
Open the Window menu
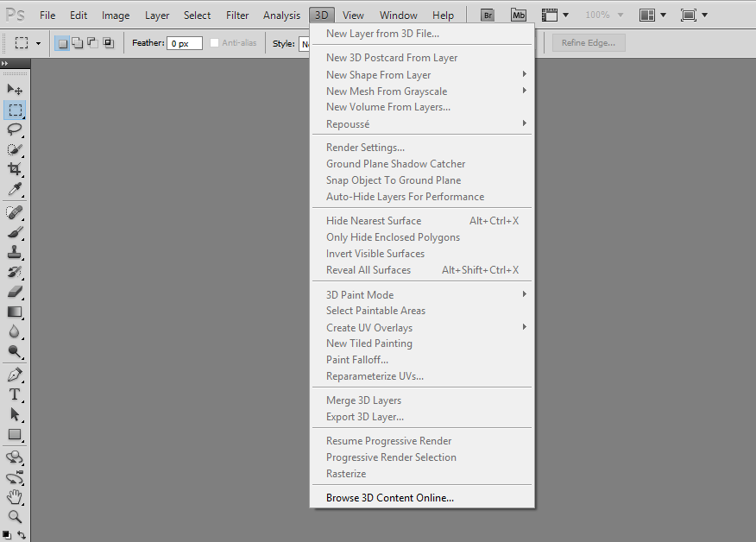pyautogui.click(x=398, y=16)
